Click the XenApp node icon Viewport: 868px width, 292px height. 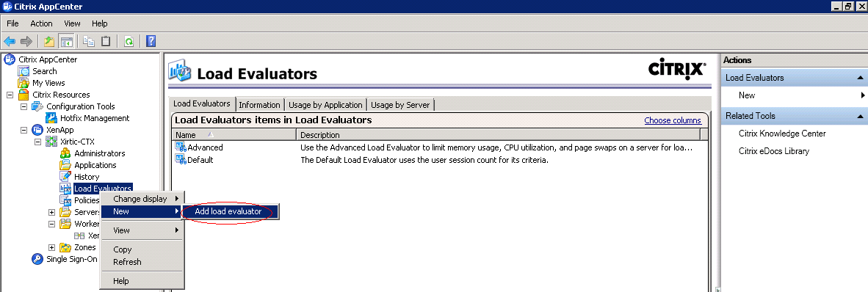point(37,130)
